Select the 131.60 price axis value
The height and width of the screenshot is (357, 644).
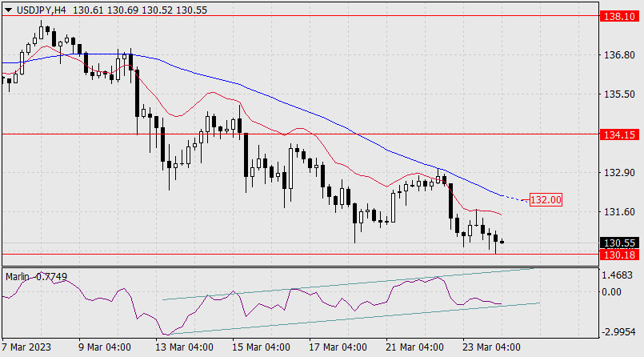(x=619, y=212)
